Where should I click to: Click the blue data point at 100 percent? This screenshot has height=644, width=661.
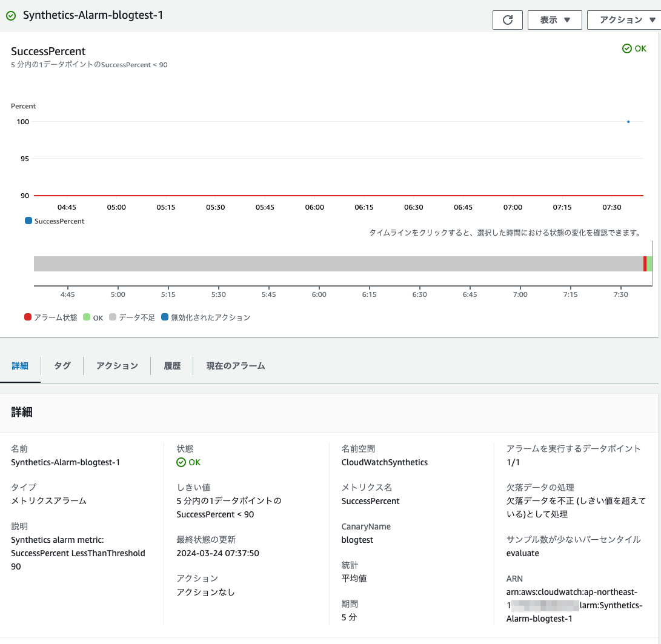pyautogui.click(x=628, y=121)
